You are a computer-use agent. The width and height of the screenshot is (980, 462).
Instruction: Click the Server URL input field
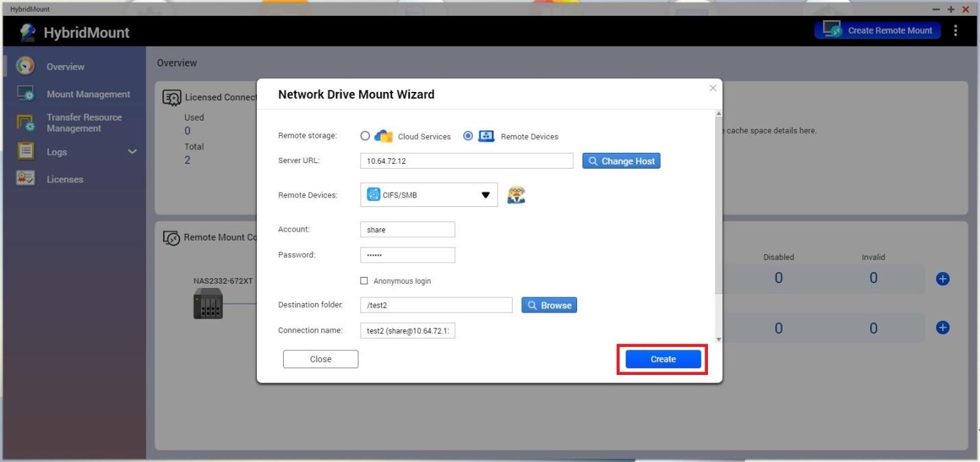coord(467,161)
